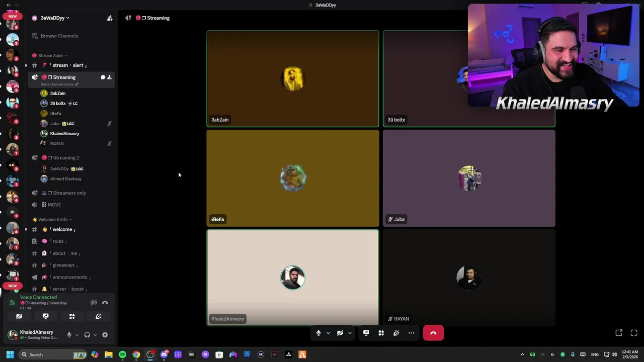Open User Settings gear
This screenshot has height=362, width=644.
105,335
